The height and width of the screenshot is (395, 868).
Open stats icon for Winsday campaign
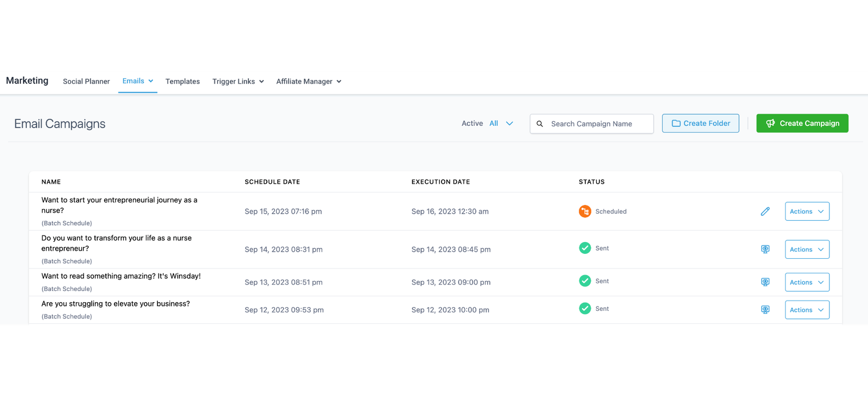point(765,282)
